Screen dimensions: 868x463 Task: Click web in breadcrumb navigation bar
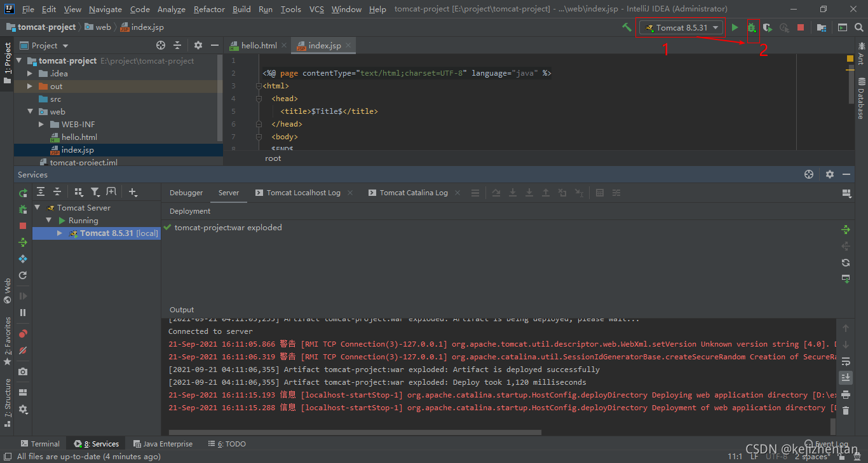click(x=104, y=27)
